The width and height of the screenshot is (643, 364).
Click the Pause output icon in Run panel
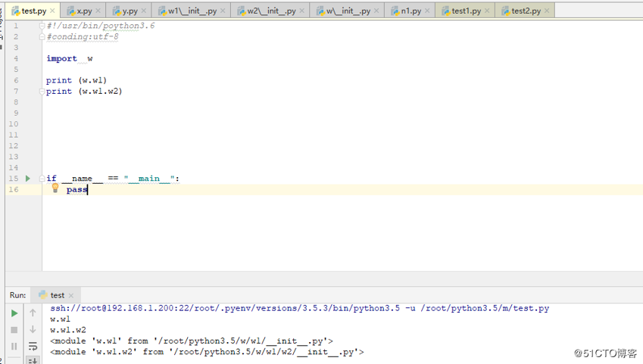point(14,347)
